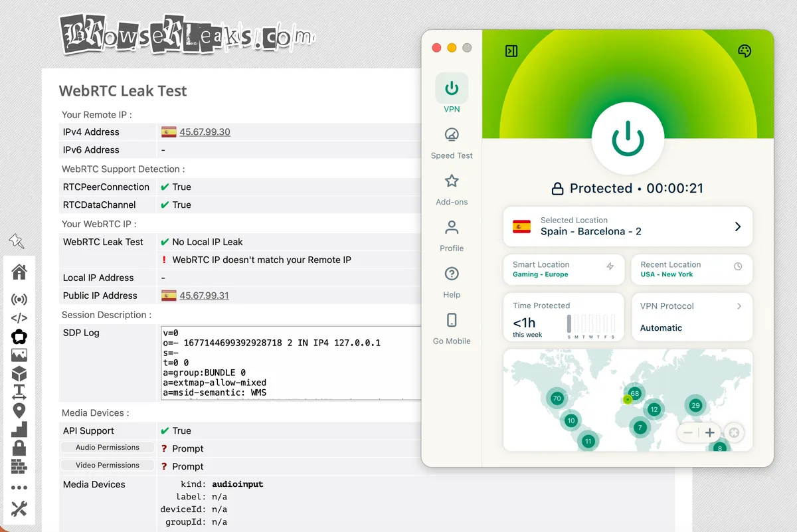Screen dimensions: 797x532
Task: Collapse the sidebar with the panel icon
Action: (511, 51)
